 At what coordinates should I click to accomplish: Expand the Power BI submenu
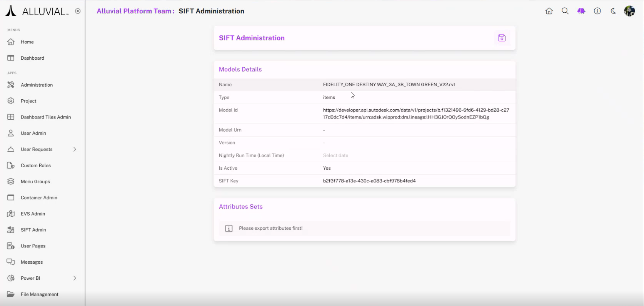coord(75,278)
